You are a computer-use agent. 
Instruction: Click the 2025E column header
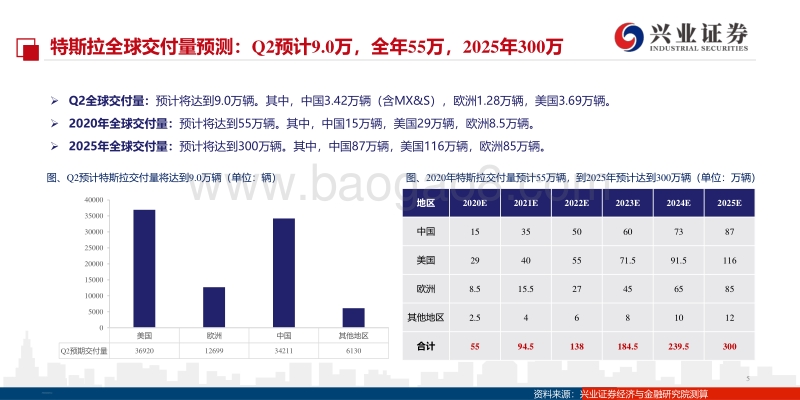coord(730,203)
